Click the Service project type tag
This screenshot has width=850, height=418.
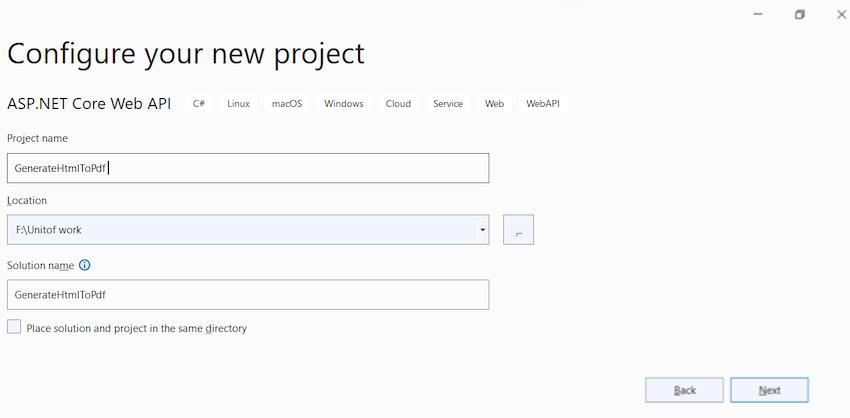448,104
